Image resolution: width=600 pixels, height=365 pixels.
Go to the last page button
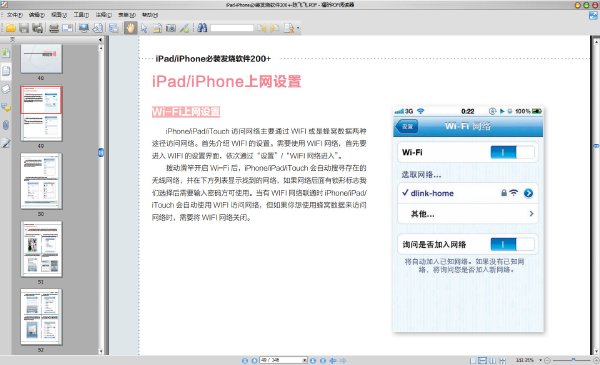point(323,360)
